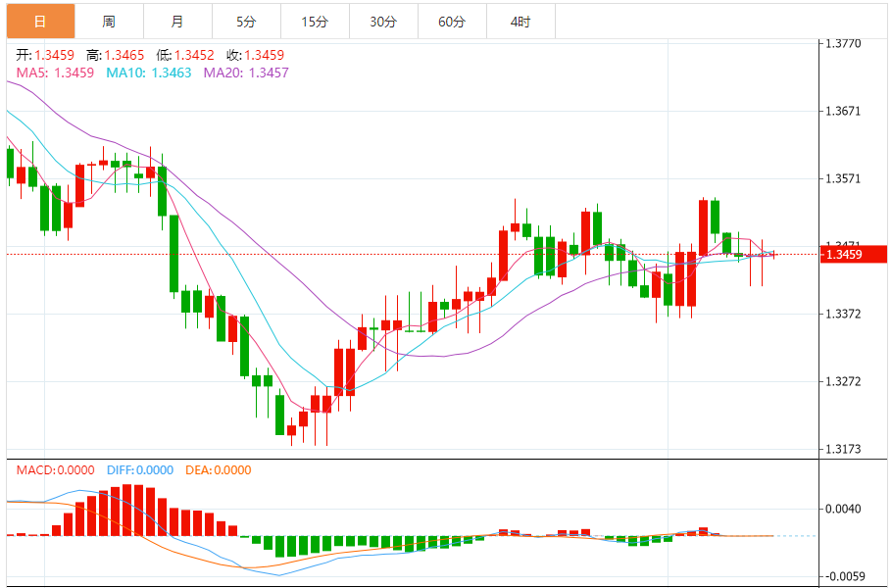Viewport: 892px width, 588px height.
Task: Click the 1.3770 price axis label
Action: coord(843,43)
